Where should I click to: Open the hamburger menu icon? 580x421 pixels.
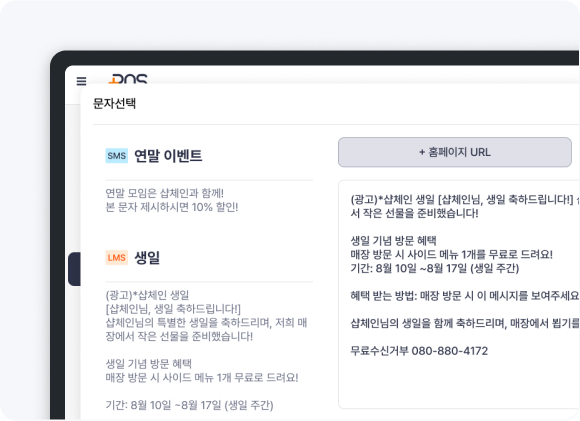click(x=81, y=81)
